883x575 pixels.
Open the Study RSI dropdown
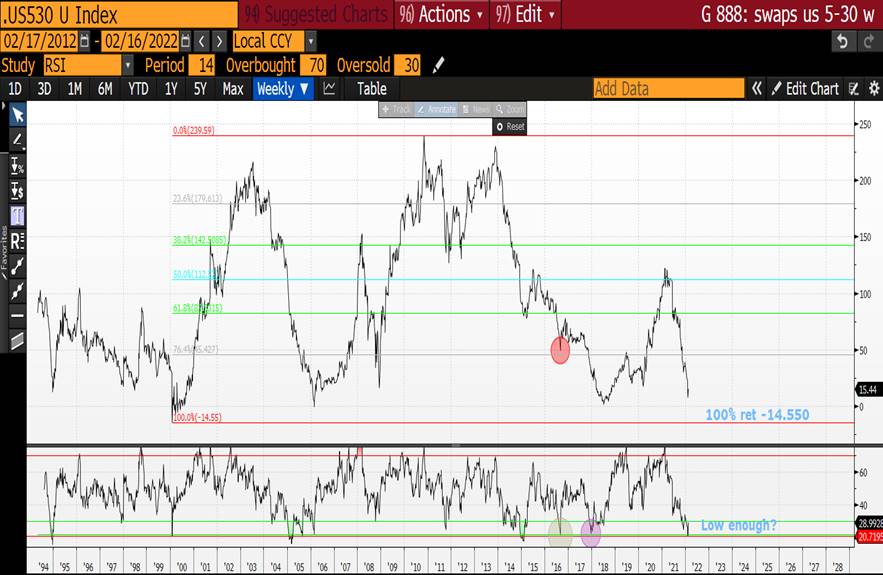tap(127, 65)
